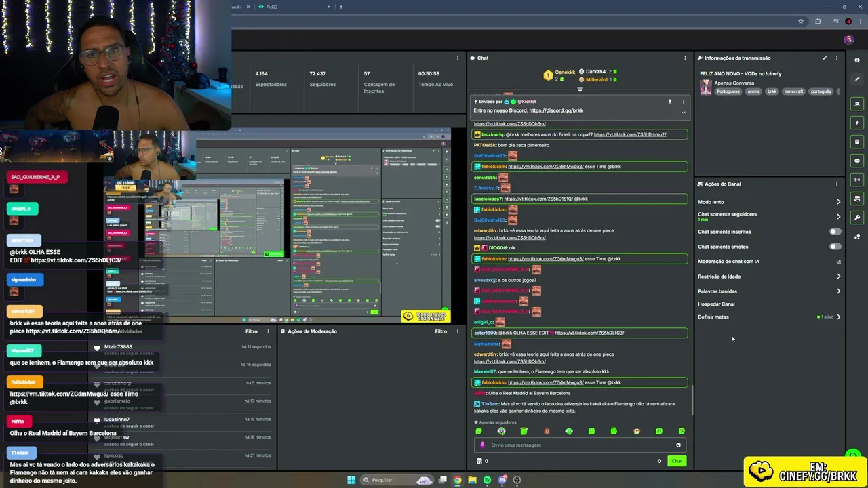Open the browser extensions puzzle icon

pos(818,21)
